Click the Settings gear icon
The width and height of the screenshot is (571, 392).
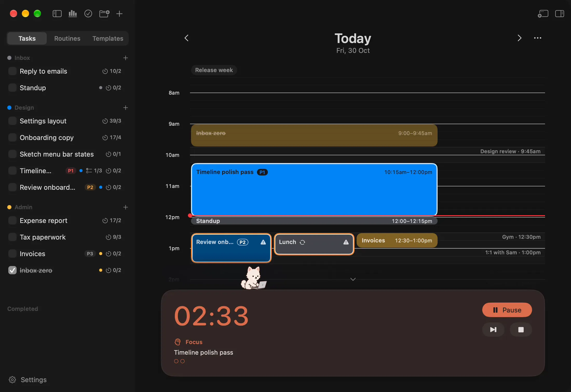pyautogui.click(x=12, y=380)
